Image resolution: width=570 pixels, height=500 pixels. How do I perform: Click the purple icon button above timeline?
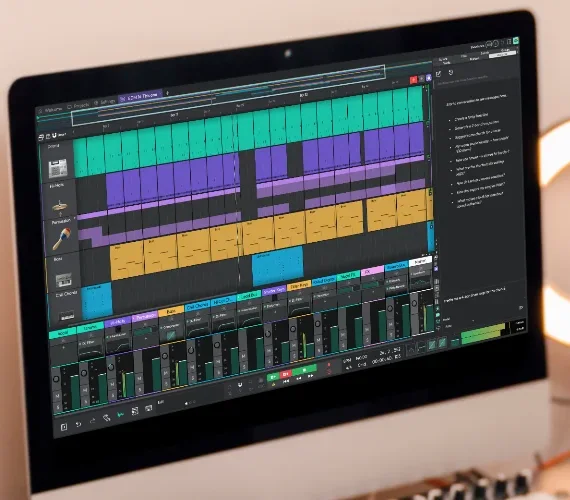(429, 77)
